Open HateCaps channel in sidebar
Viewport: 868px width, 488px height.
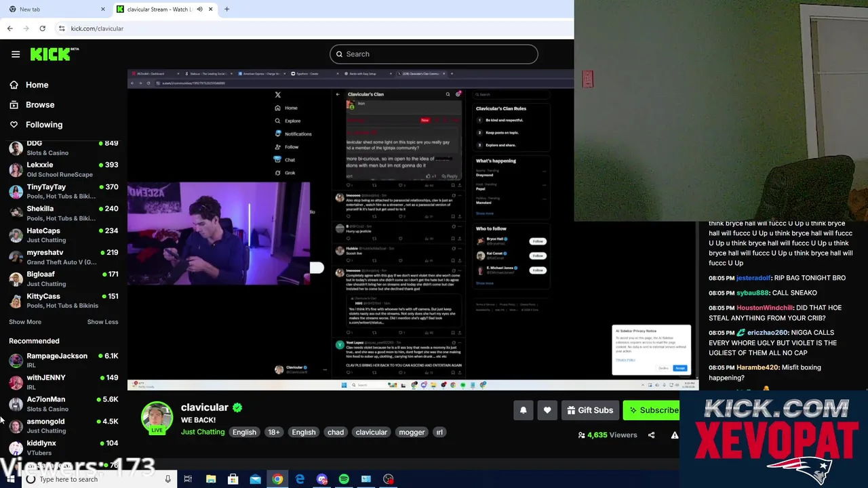63,235
